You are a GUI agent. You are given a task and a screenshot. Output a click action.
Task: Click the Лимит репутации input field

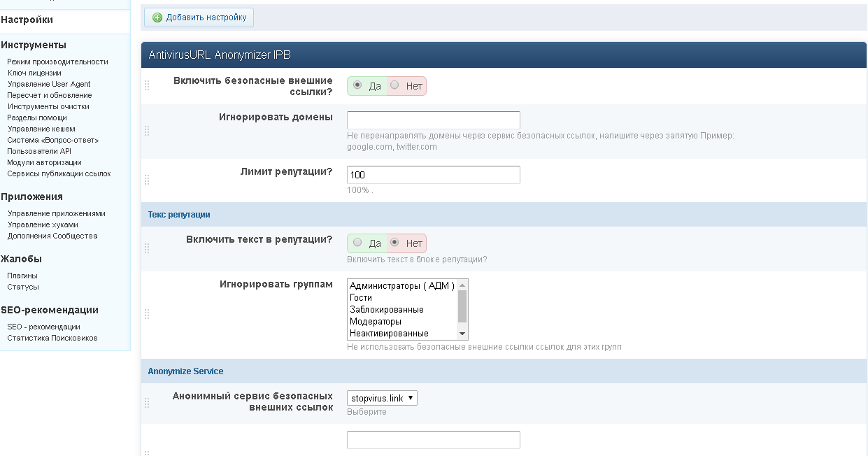(433, 175)
